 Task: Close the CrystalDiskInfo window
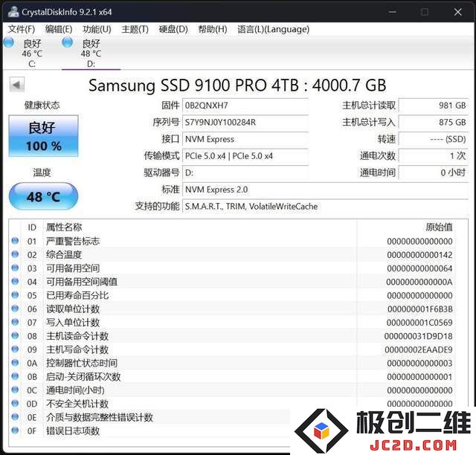tap(458, 12)
